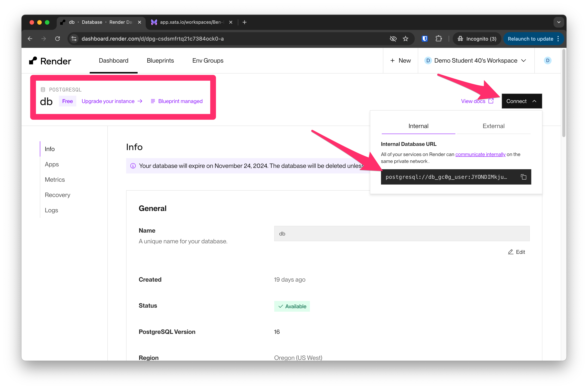Viewport: 588px width, 389px height.
Task: Click the postgresql:// connection string text
Action: [447, 177]
